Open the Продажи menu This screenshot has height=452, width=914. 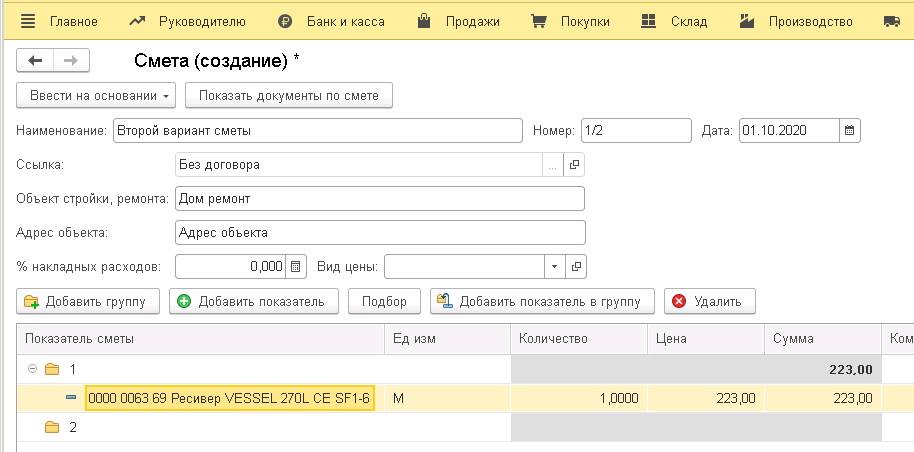click(x=473, y=22)
